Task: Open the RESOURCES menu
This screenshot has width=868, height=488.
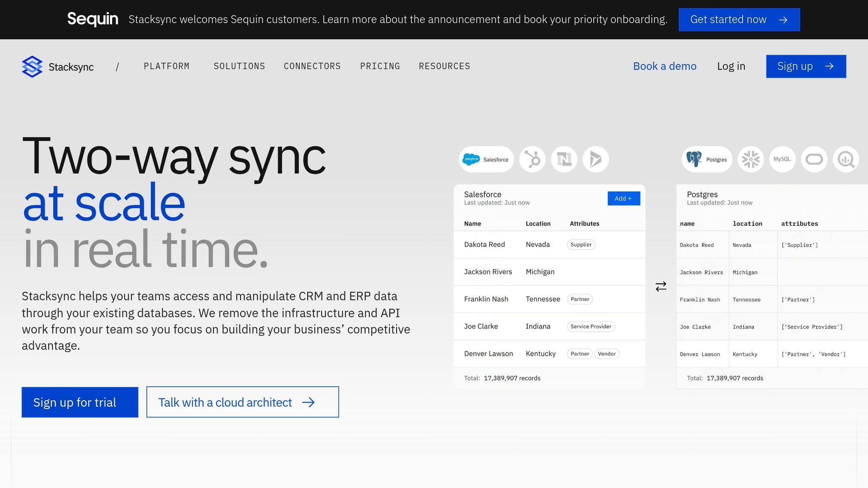Action: pos(445,66)
